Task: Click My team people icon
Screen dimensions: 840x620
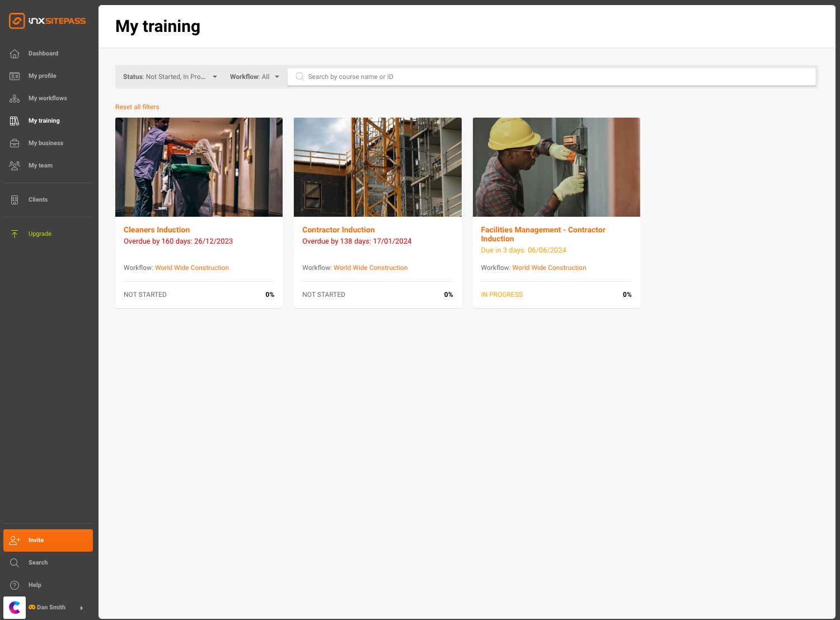Action: click(x=15, y=166)
